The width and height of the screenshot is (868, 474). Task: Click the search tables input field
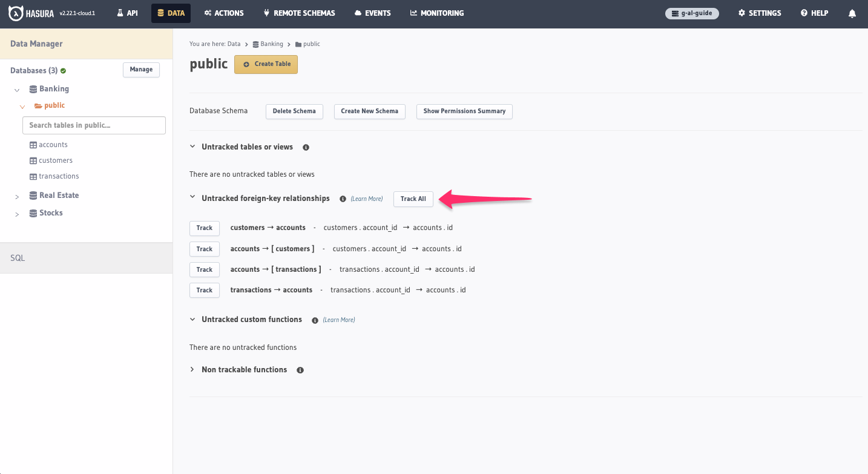(x=94, y=125)
